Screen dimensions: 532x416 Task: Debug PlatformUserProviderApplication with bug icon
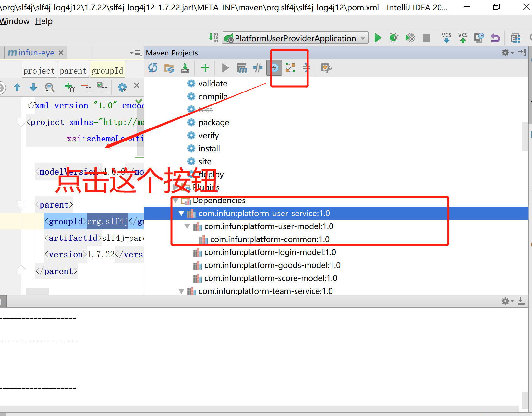394,38
